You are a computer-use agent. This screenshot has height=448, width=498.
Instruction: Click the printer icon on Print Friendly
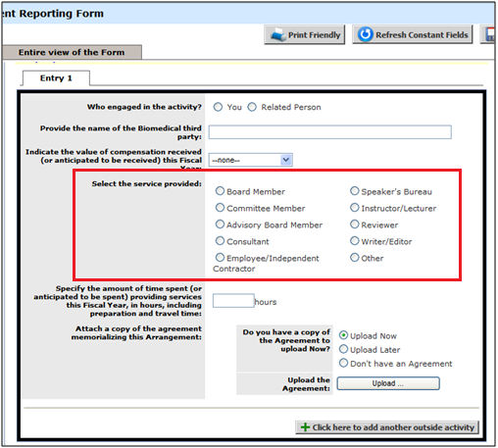coord(278,34)
